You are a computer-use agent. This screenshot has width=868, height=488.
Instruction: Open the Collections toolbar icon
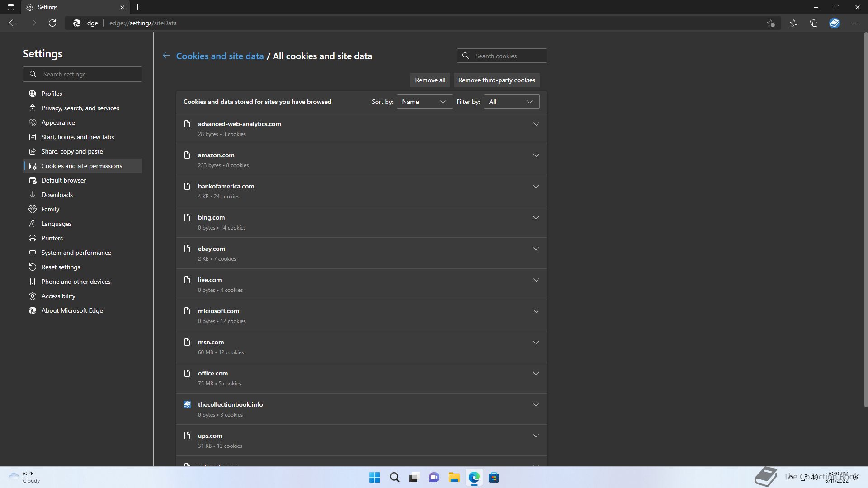click(x=814, y=23)
